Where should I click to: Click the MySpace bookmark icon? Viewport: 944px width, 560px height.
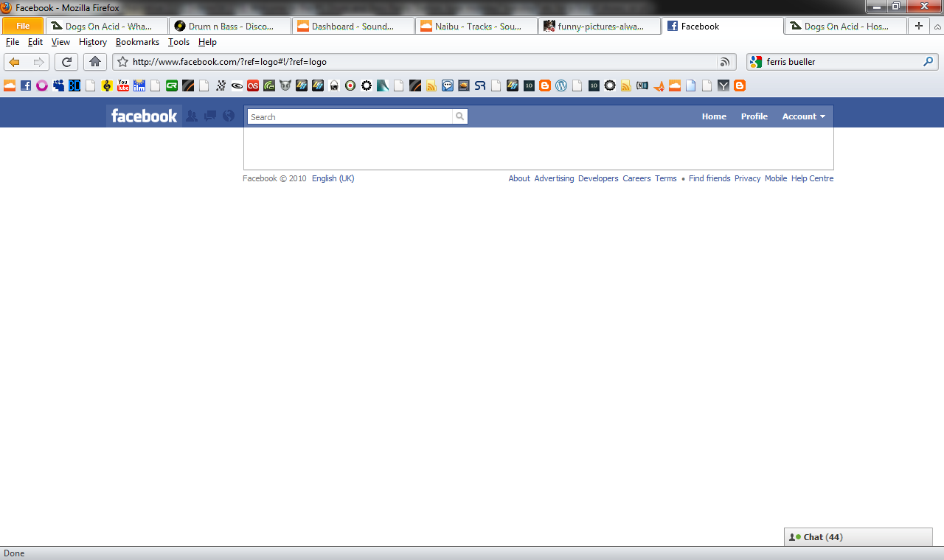(x=58, y=85)
